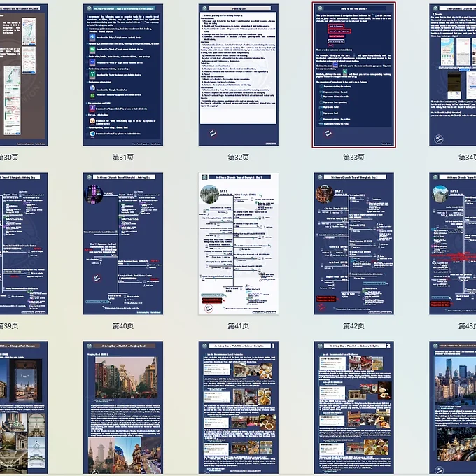Click the '第31页' page label
Screen dimensions: 476x476
click(122, 157)
